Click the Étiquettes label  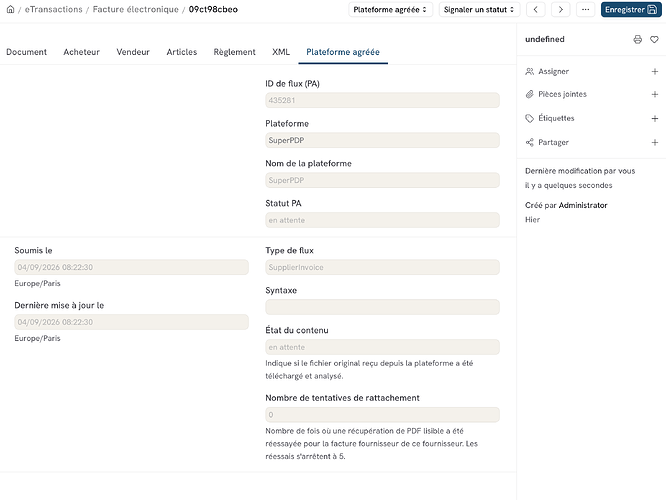pyautogui.click(x=556, y=118)
